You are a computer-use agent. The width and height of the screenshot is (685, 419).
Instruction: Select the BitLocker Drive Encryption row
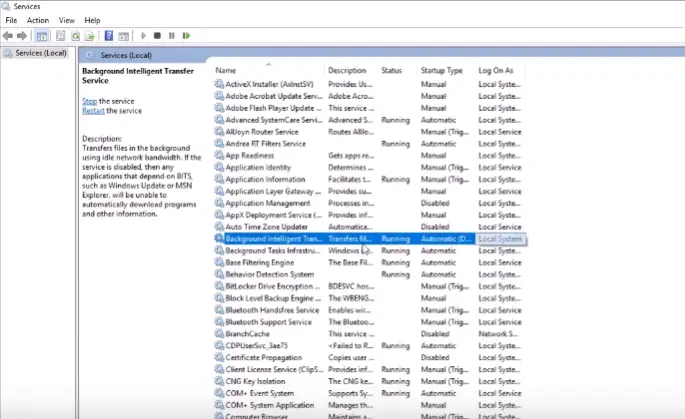(x=369, y=286)
